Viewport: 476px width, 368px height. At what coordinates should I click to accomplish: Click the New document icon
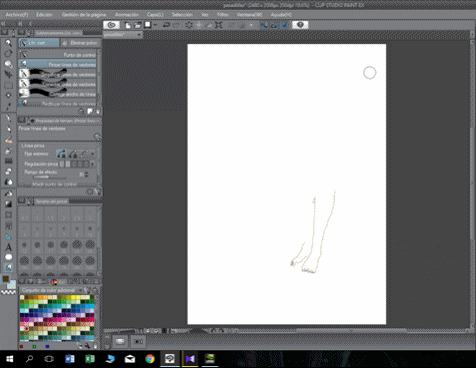coord(128,25)
